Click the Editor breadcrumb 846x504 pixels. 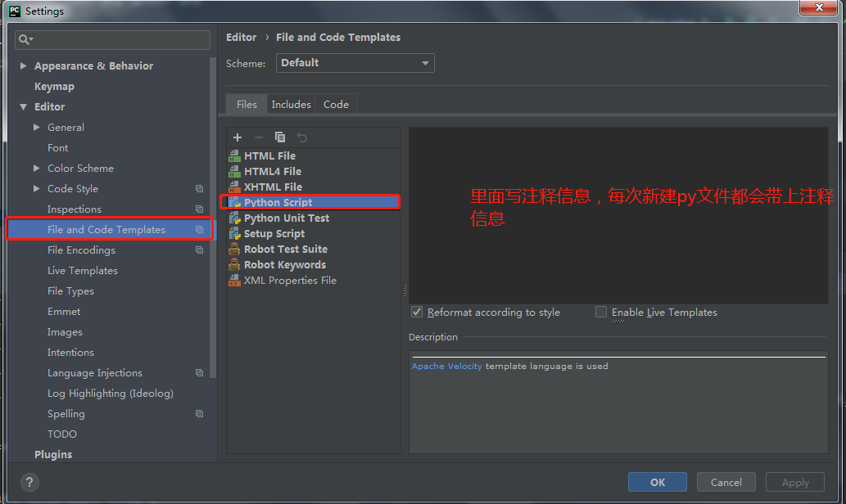point(241,37)
